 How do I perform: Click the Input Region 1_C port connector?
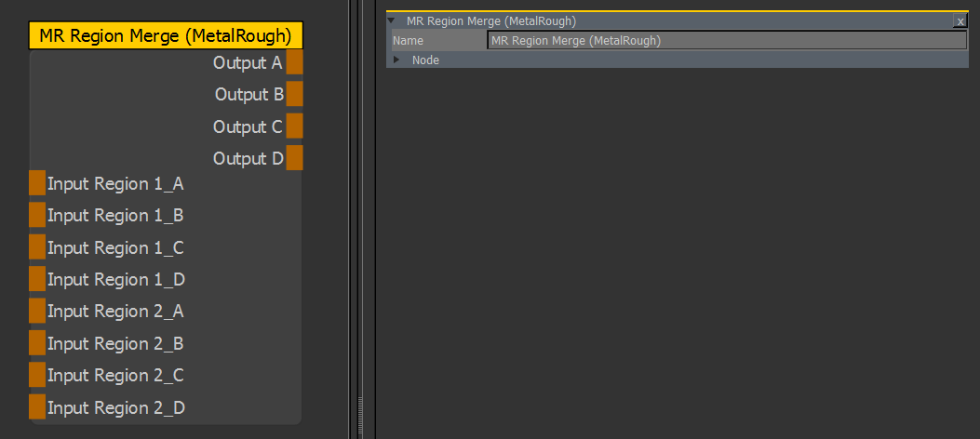[37, 246]
